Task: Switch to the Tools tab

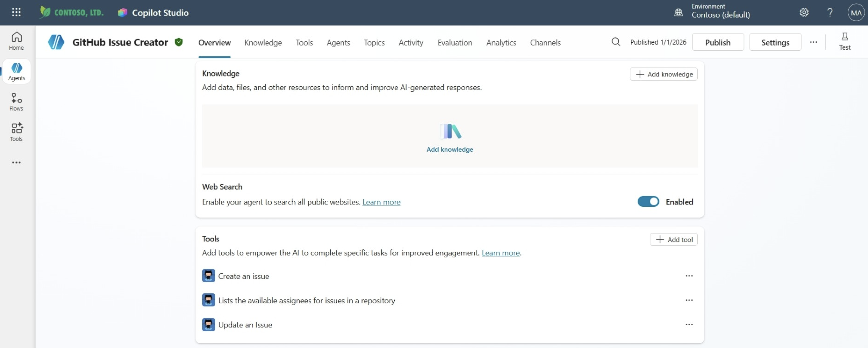Action: (304, 43)
